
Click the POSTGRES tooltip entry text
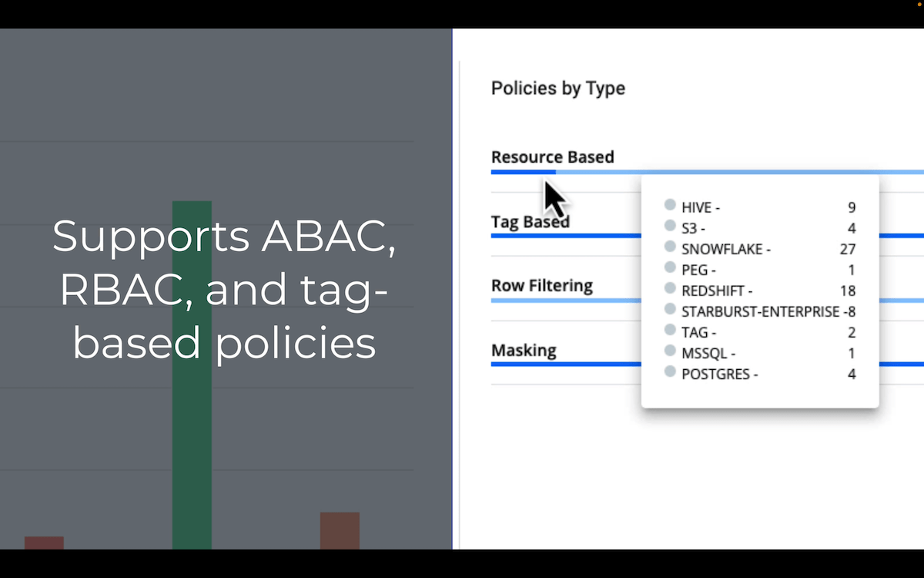(x=720, y=375)
